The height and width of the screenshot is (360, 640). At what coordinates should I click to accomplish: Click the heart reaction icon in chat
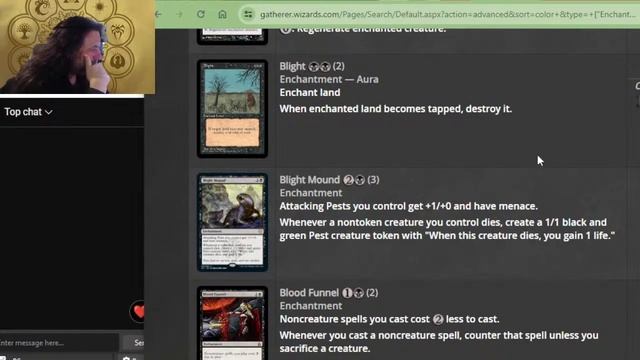pos(138,312)
